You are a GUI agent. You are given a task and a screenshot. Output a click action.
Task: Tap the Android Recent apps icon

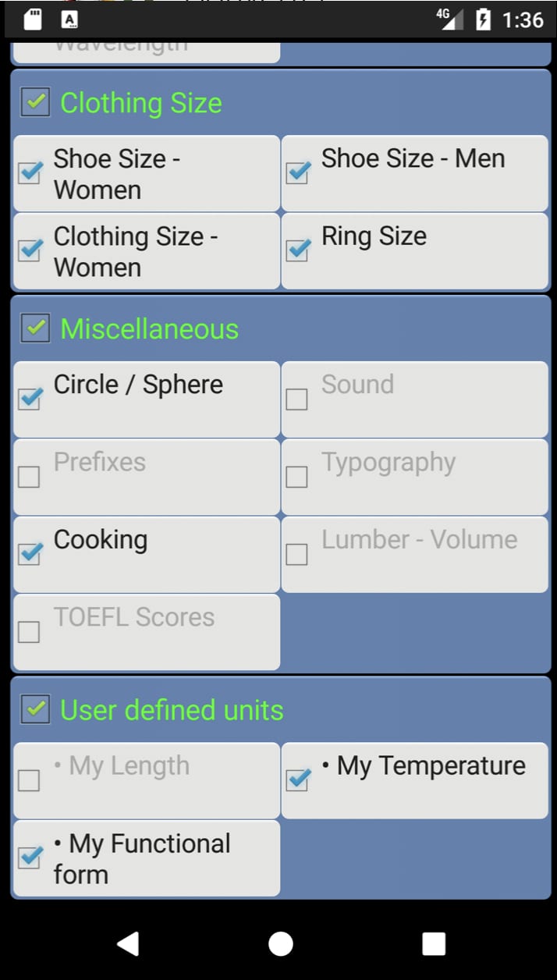click(433, 943)
